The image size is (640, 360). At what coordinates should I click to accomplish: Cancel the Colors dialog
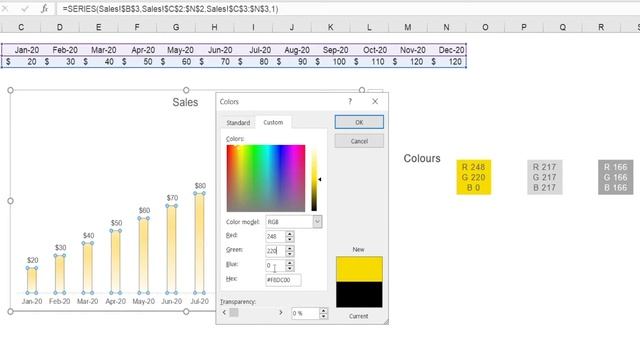pyautogui.click(x=359, y=141)
